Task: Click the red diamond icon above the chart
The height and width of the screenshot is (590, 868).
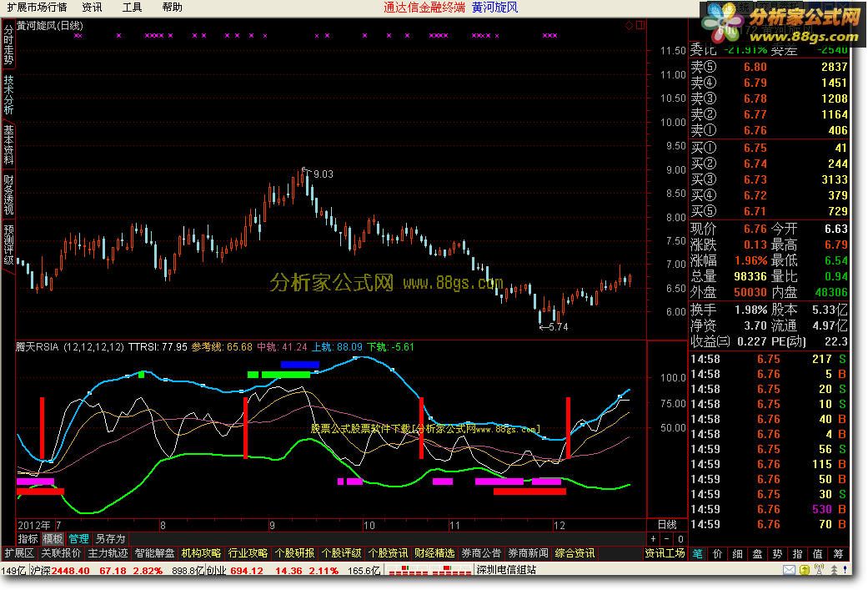Action: tap(629, 26)
